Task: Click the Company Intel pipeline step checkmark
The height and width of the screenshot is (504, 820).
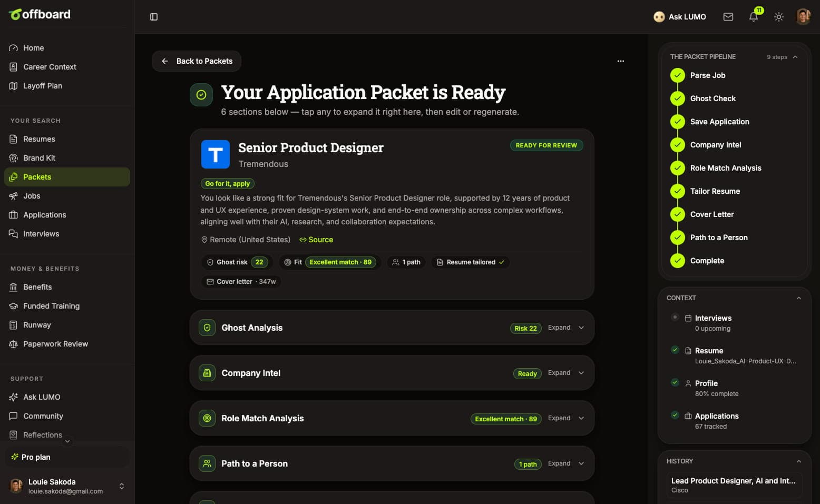Action: pos(677,145)
